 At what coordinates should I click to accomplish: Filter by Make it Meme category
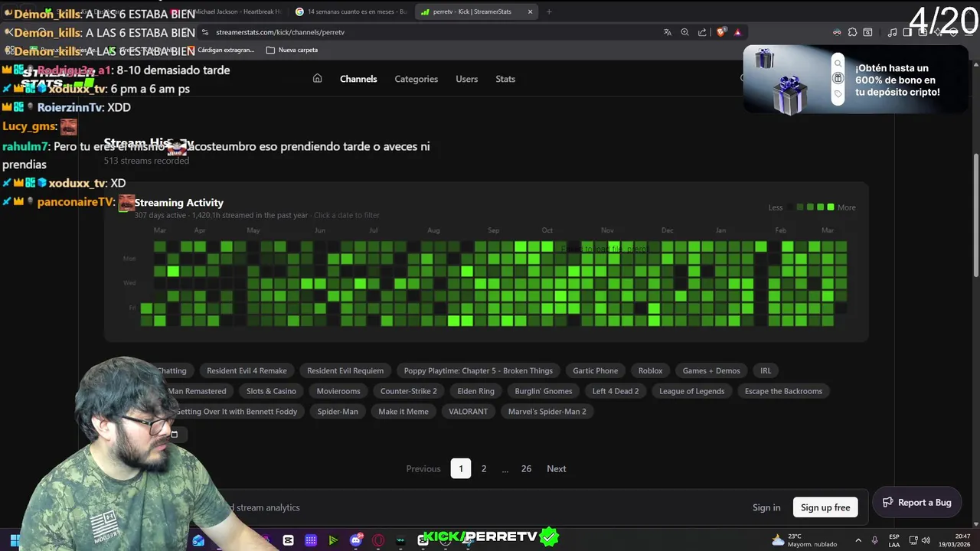click(x=403, y=412)
